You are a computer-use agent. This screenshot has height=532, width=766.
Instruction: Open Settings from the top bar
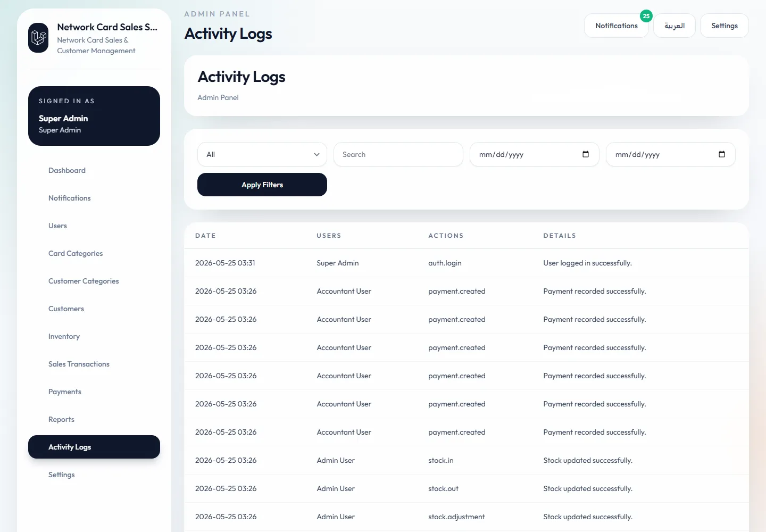(725, 26)
